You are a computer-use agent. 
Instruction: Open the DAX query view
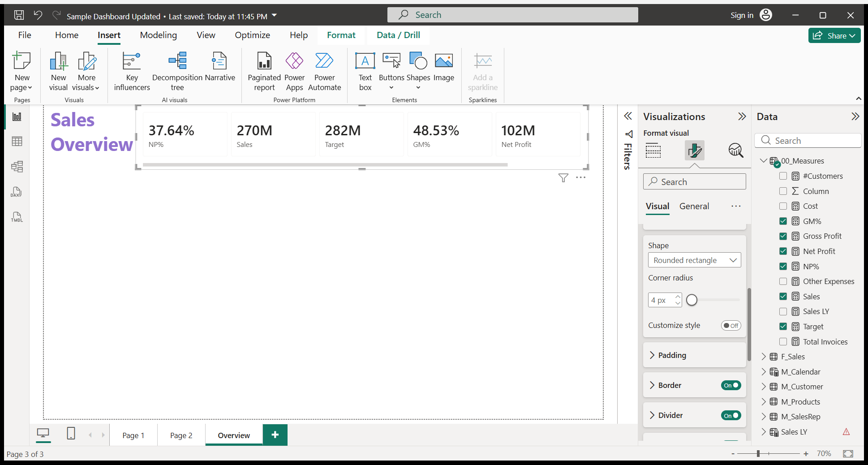pyautogui.click(x=17, y=192)
